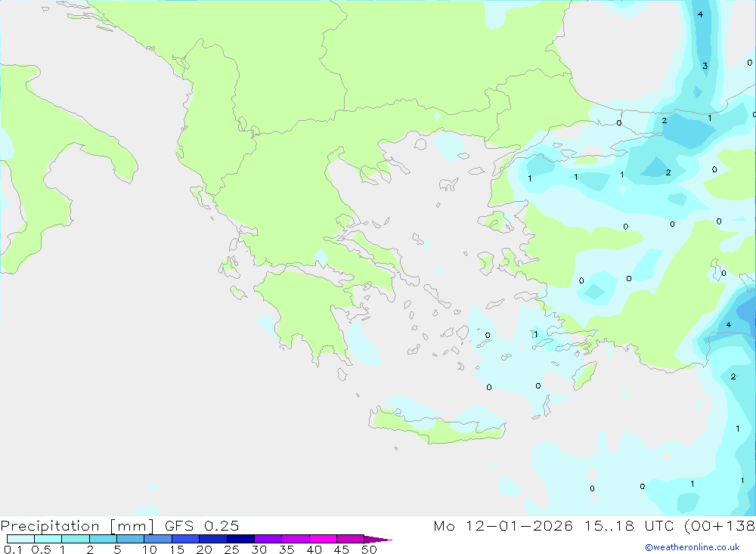Screen dimensions: 756x554
Task: Click the '15..18 UTC' time range text
Action: 629,525
